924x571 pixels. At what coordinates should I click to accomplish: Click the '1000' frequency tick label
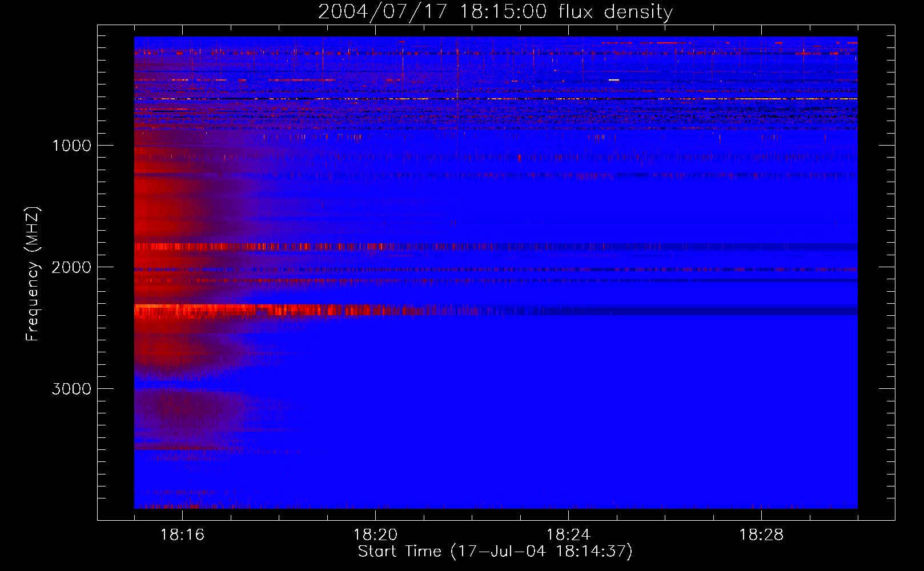[71, 146]
